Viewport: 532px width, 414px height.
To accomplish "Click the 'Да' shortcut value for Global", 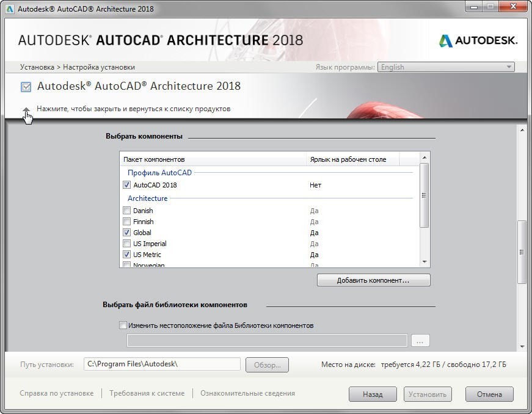I will (314, 233).
